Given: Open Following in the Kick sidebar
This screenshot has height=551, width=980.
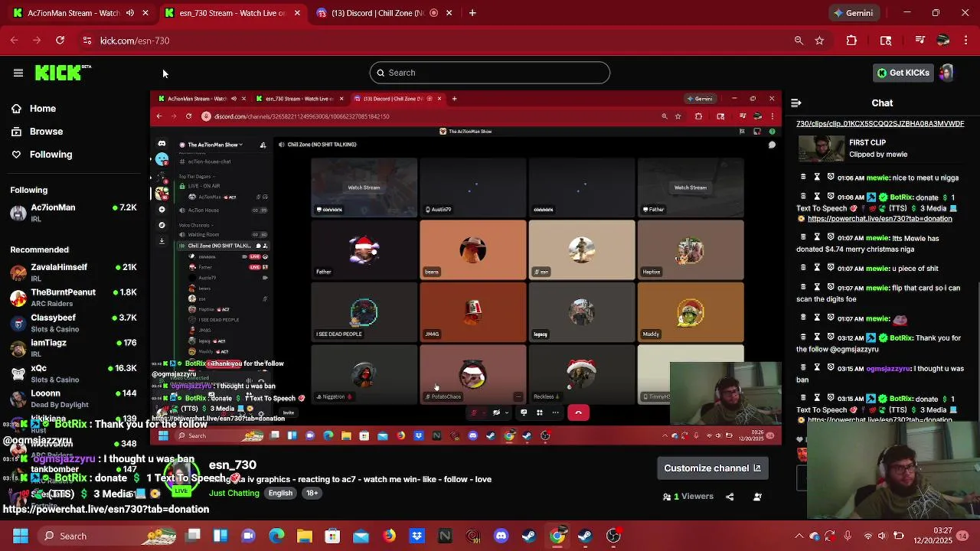Looking at the screenshot, I should (51, 155).
